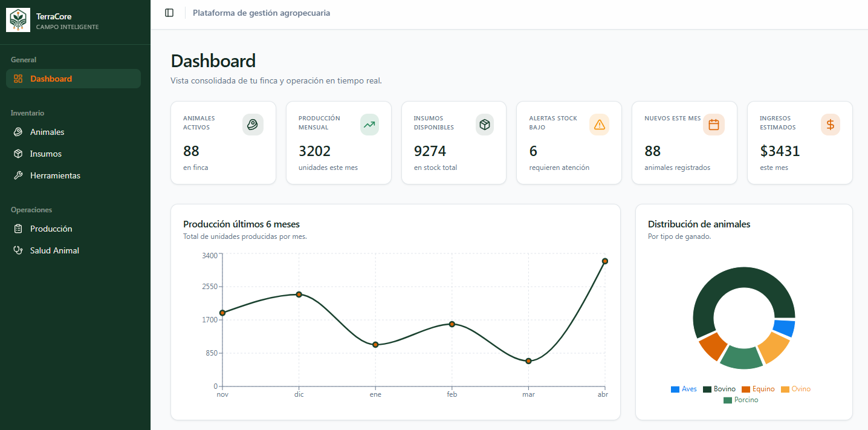Viewport: 868px width, 430px height.
Task: Click the Dashboard page heading
Action: [213, 61]
